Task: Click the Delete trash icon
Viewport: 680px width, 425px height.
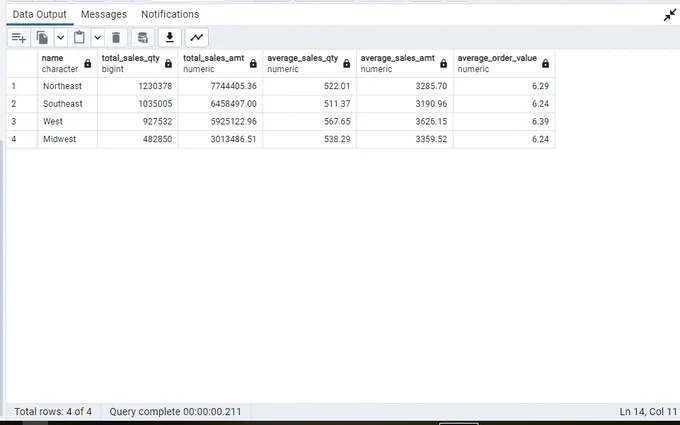Action: pyautogui.click(x=116, y=38)
